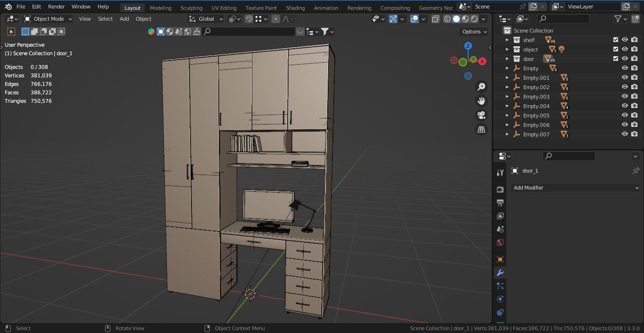Click the world globe filter icon

pos(188,32)
